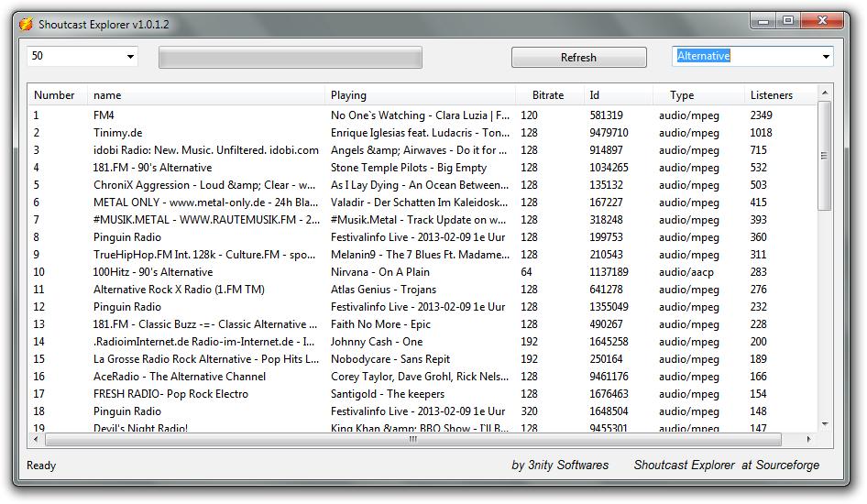Click station Id 9479710
This screenshot has height=504, width=867.
tap(609, 133)
